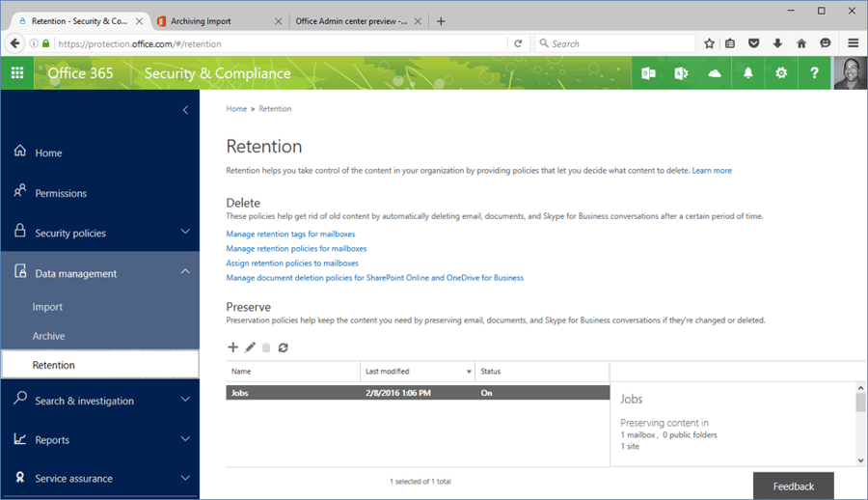Image resolution: width=868 pixels, height=500 pixels.
Task: Go back with the browser back arrow
Action: click(14, 43)
